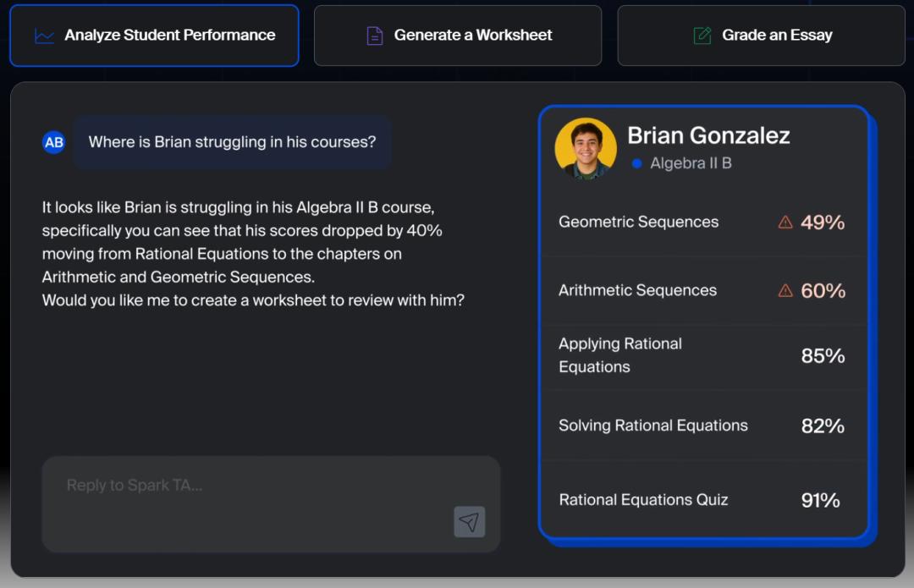Click the warning triangle beside 49%
914x588 pixels.
[785, 223]
